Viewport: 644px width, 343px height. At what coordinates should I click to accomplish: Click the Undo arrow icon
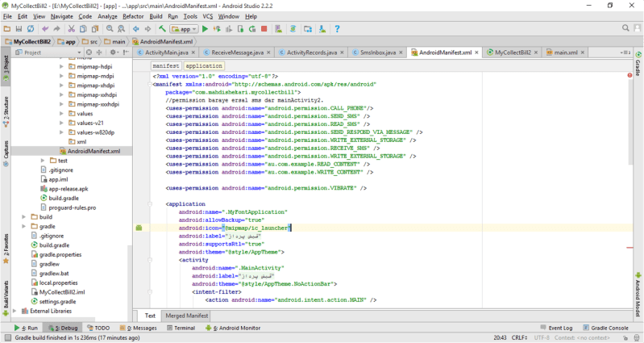tap(45, 29)
